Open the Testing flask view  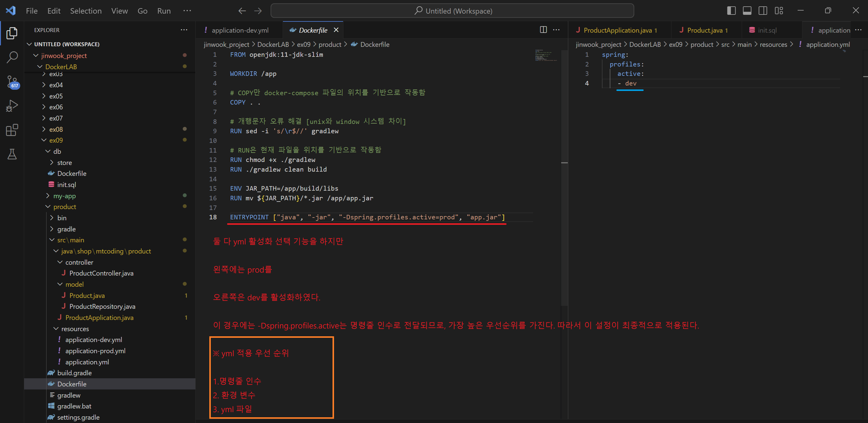point(12,154)
